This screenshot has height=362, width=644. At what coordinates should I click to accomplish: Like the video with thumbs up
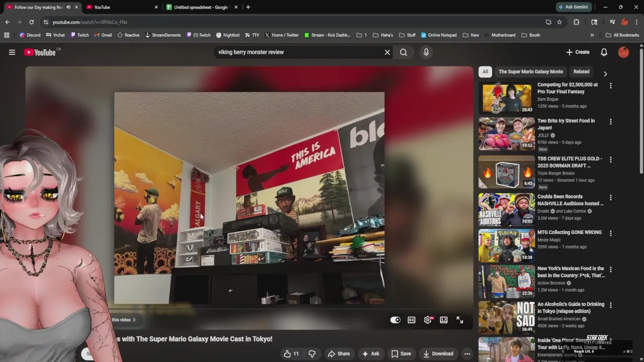pyautogui.click(x=291, y=354)
